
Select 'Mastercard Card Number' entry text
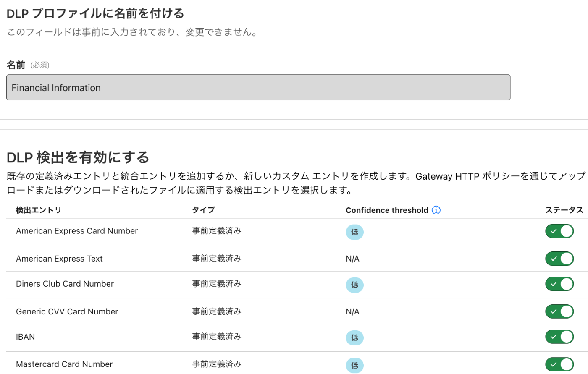click(x=64, y=364)
